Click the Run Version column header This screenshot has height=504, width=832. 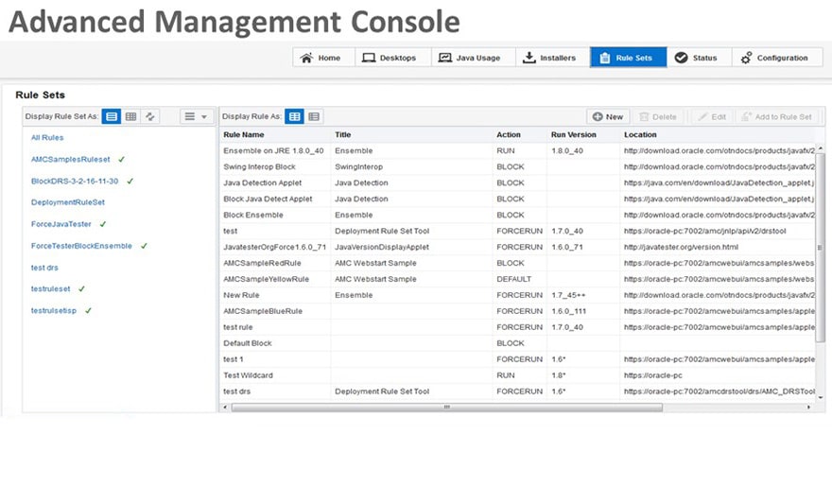click(x=573, y=135)
